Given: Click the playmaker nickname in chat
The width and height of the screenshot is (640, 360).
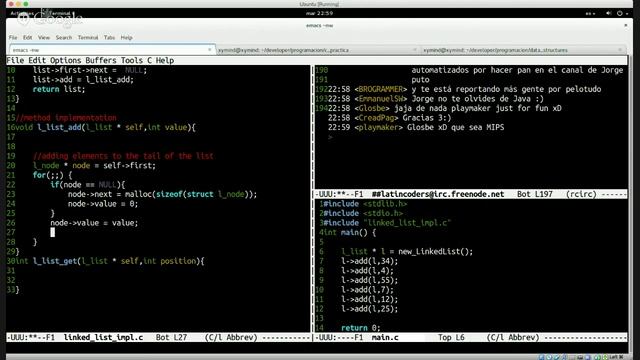Looking at the screenshot, I should click(378, 127).
